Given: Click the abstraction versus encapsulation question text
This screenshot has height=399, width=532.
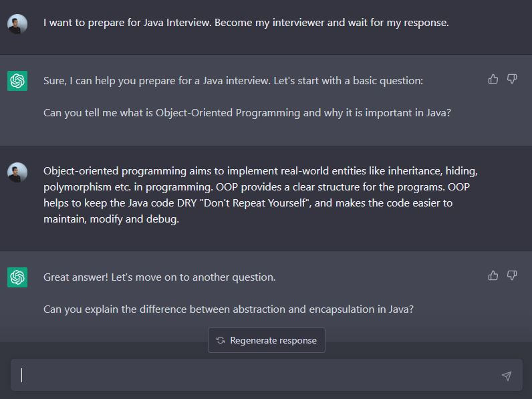Looking at the screenshot, I should click(229, 309).
